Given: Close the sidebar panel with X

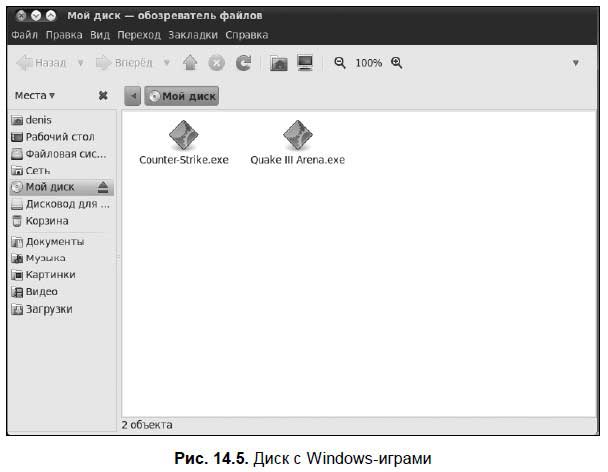Looking at the screenshot, I should (x=102, y=96).
